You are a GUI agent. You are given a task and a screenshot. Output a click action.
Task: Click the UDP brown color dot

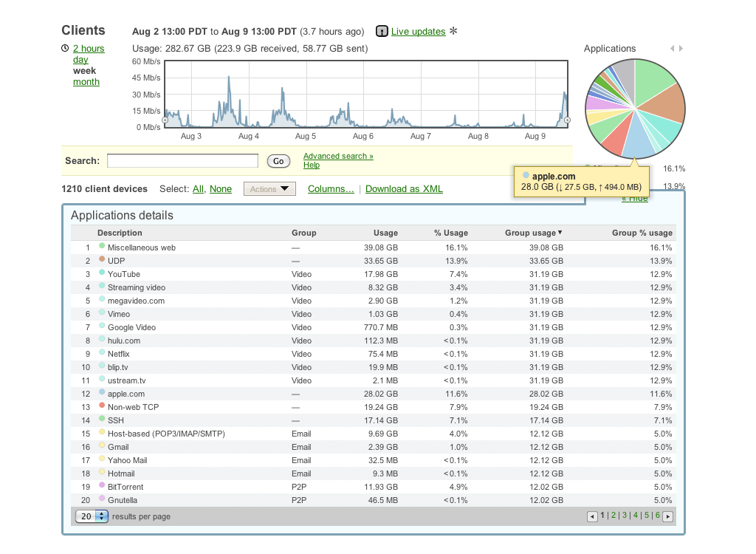(x=102, y=259)
